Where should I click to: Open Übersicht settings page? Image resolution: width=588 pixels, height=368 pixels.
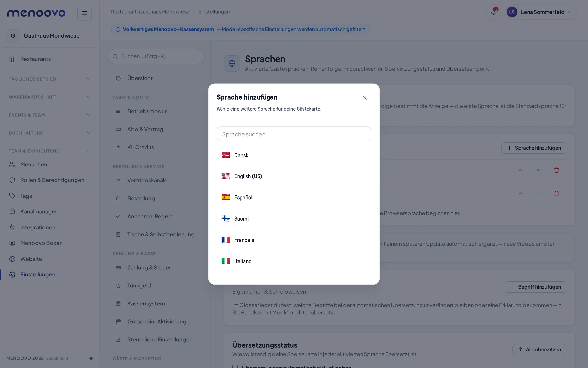[156, 78]
